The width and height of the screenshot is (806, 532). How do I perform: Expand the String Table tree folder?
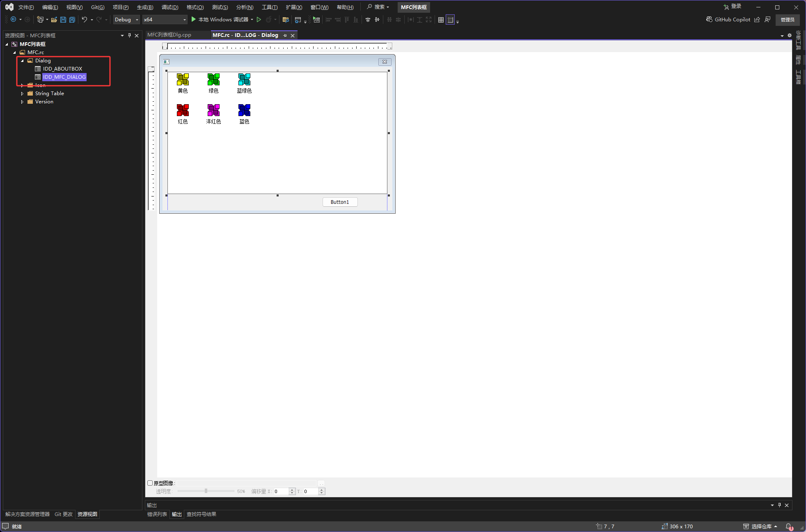click(22, 94)
